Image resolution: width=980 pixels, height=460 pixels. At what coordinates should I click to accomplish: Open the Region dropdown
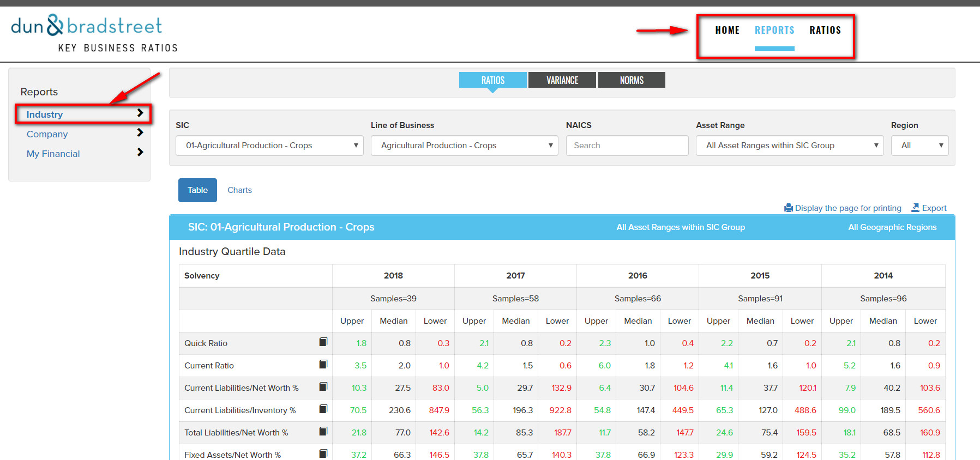[920, 146]
